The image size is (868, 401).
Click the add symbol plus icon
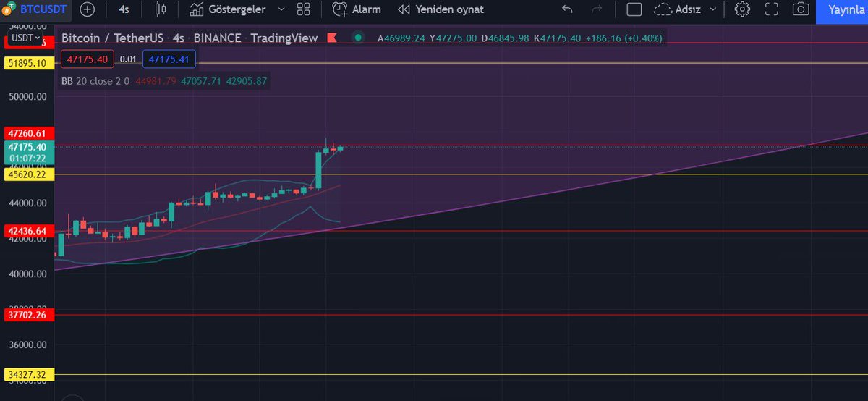87,10
